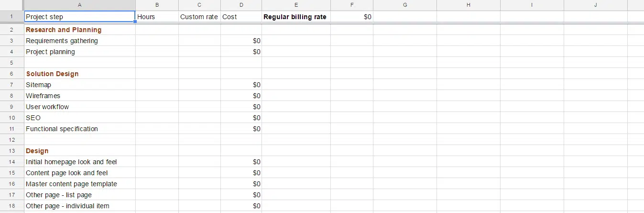The width and height of the screenshot is (644, 213).
Task: Click the "Master content page template" cell
Action: tap(71, 184)
